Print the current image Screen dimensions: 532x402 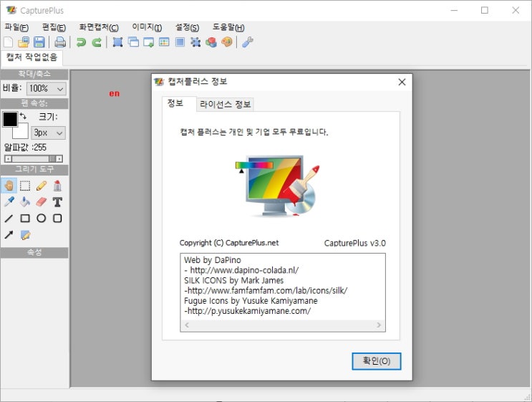pyautogui.click(x=60, y=42)
